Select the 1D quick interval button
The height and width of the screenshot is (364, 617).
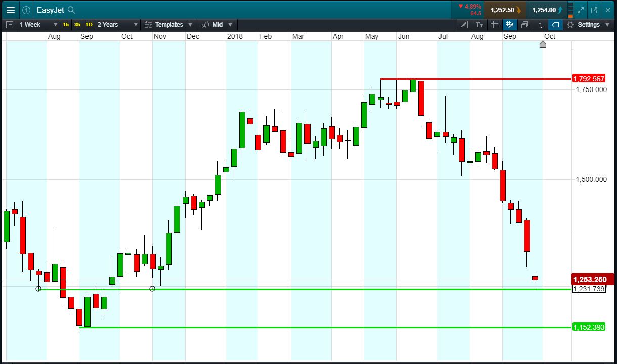(89, 25)
